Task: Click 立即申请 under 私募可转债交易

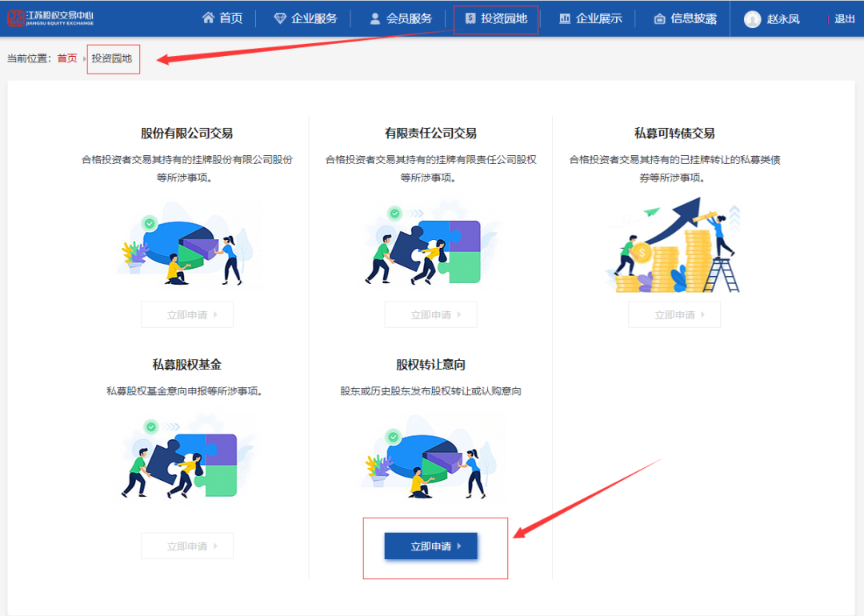Action: (674, 314)
